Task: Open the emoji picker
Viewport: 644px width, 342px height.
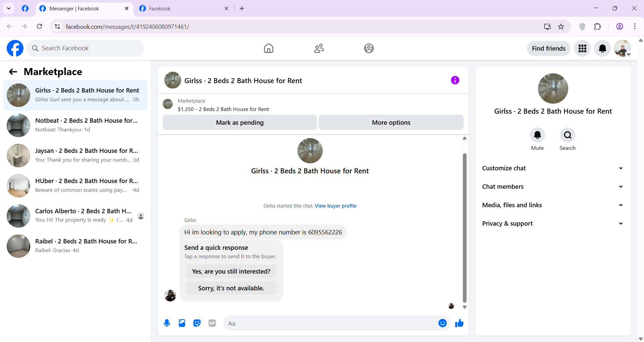Action: [x=442, y=323]
